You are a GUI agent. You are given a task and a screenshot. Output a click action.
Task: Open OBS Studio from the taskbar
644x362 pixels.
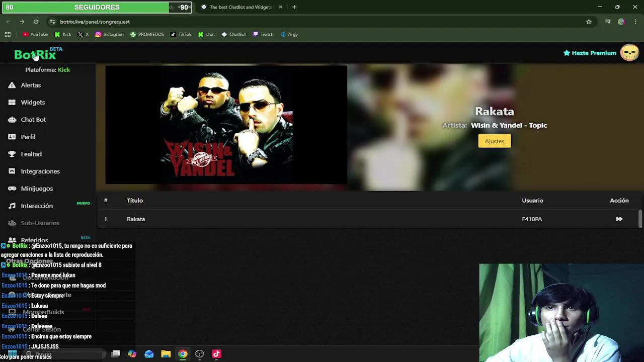point(200,354)
